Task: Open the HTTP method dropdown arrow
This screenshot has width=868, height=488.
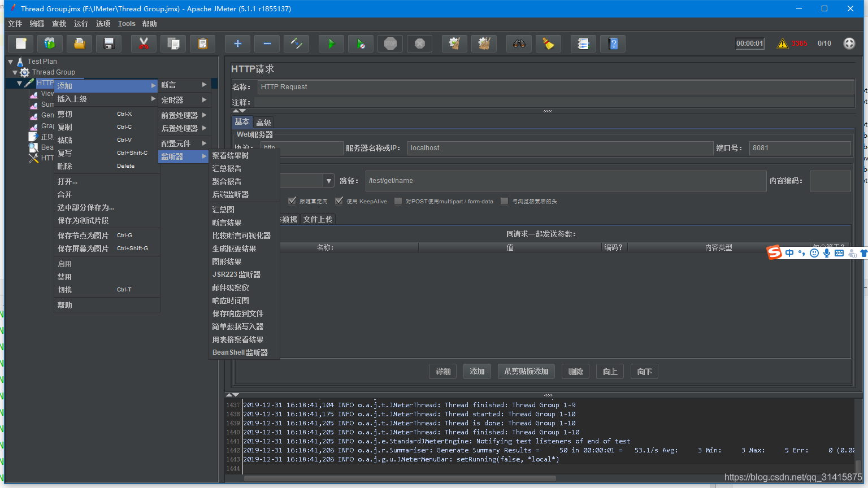Action: coord(329,181)
